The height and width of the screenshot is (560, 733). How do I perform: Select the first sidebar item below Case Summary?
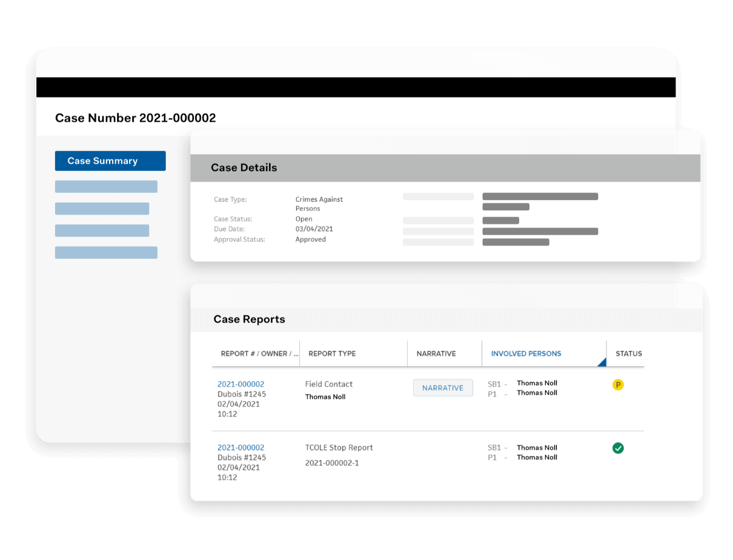coord(106,186)
